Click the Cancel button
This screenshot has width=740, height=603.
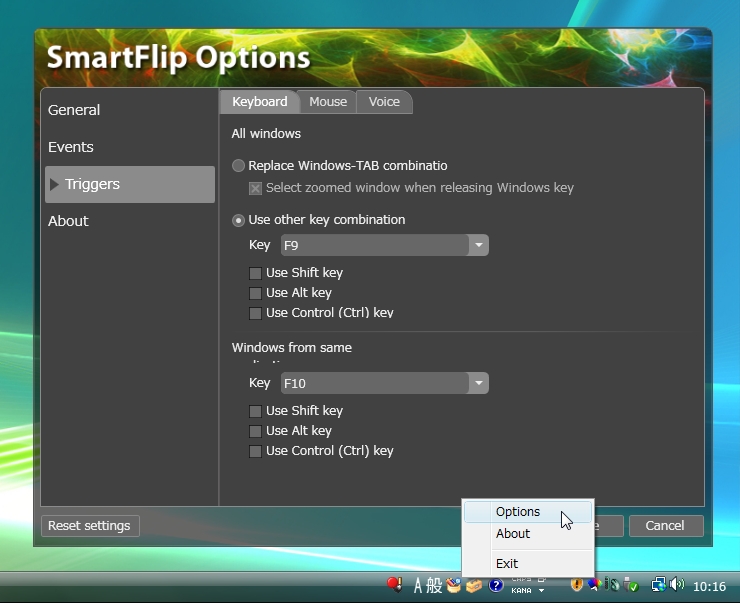(x=666, y=526)
